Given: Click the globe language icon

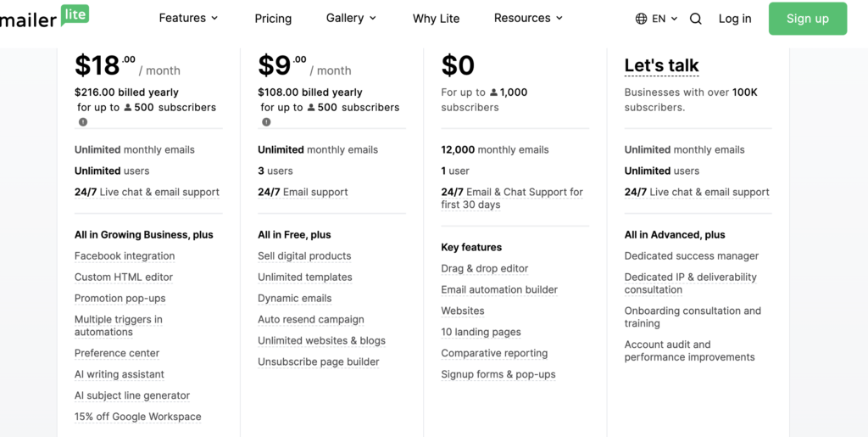Looking at the screenshot, I should click(x=641, y=19).
